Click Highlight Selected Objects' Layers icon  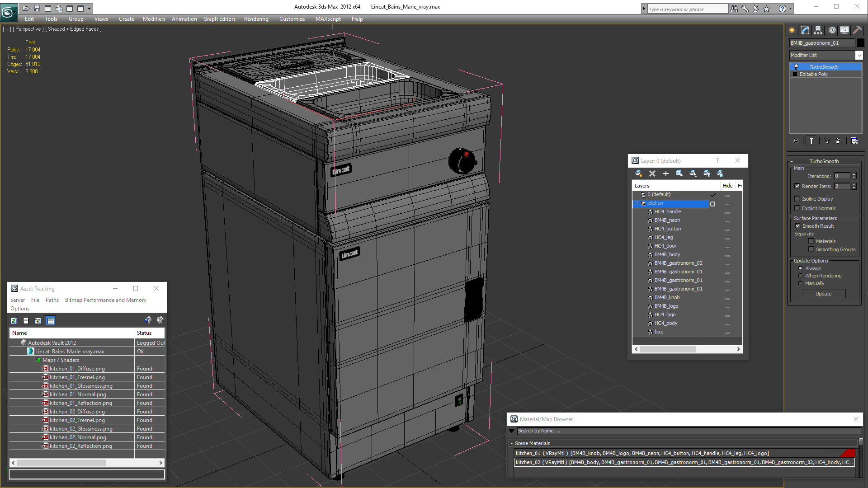point(693,174)
